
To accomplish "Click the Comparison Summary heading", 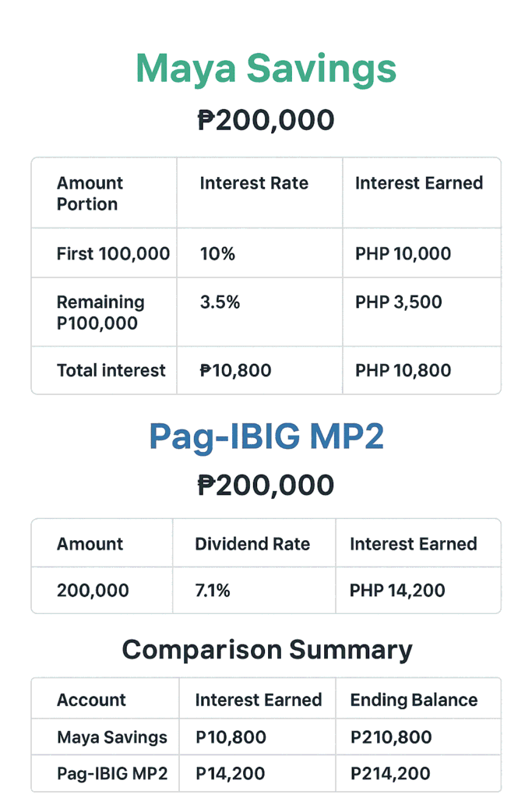I will [267, 650].
